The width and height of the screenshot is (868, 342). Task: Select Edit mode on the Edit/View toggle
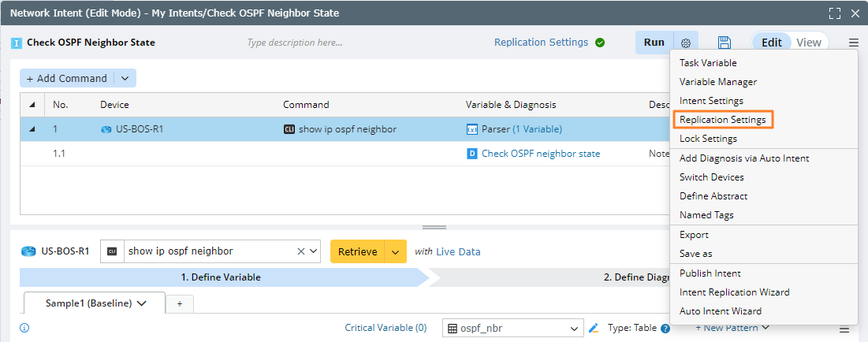click(x=771, y=43)
